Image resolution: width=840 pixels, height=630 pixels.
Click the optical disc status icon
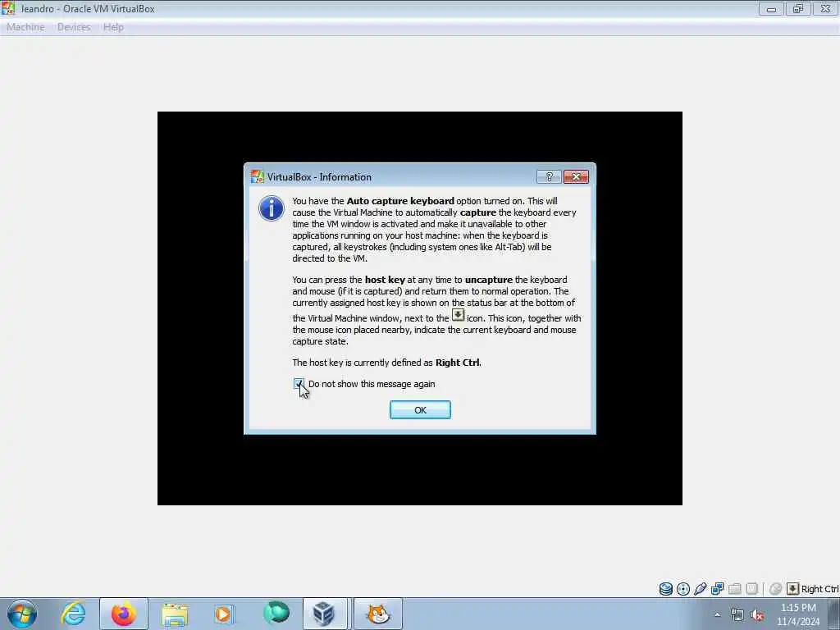pos(683,589)
